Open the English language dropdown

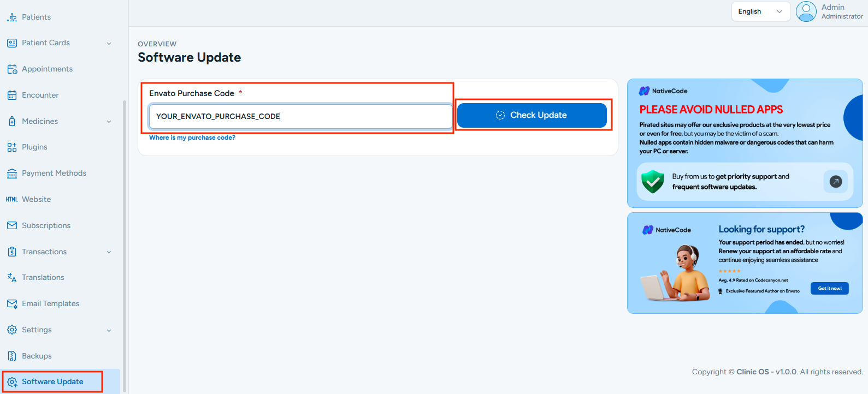click(760, 11)
